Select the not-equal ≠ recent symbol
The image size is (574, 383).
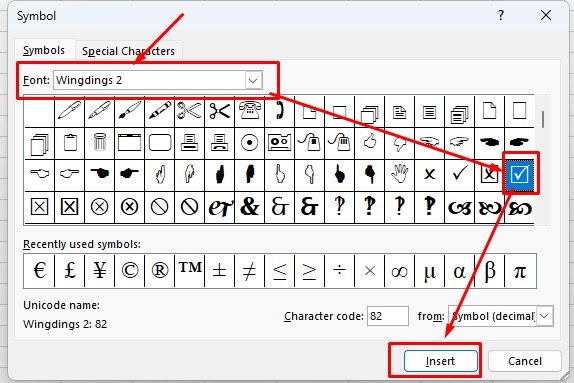pyautogui.click(x=249, y=271)
